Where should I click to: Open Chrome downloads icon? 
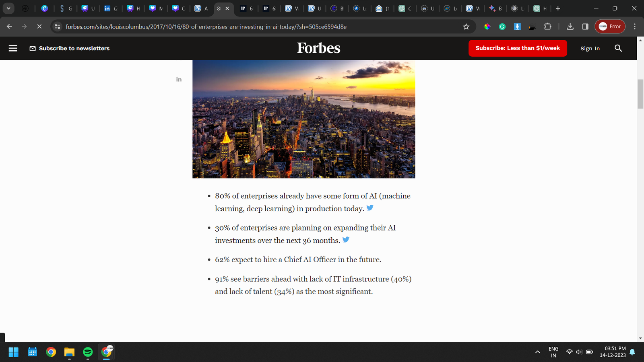pyautogui.click(x=570, y=27)
